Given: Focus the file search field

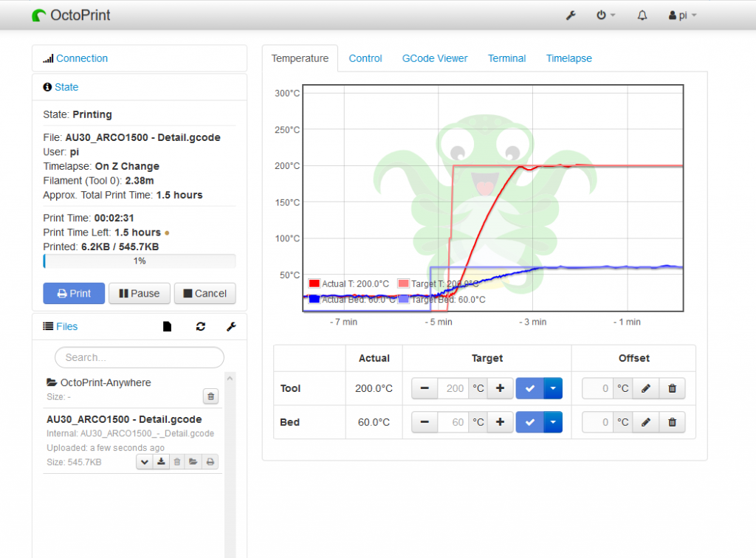Looking at the screenshot, I should 140,357.
